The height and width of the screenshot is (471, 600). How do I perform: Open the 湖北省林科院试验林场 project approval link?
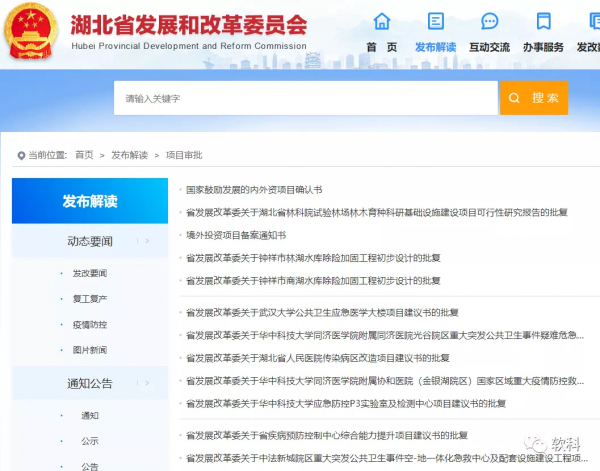377,212
